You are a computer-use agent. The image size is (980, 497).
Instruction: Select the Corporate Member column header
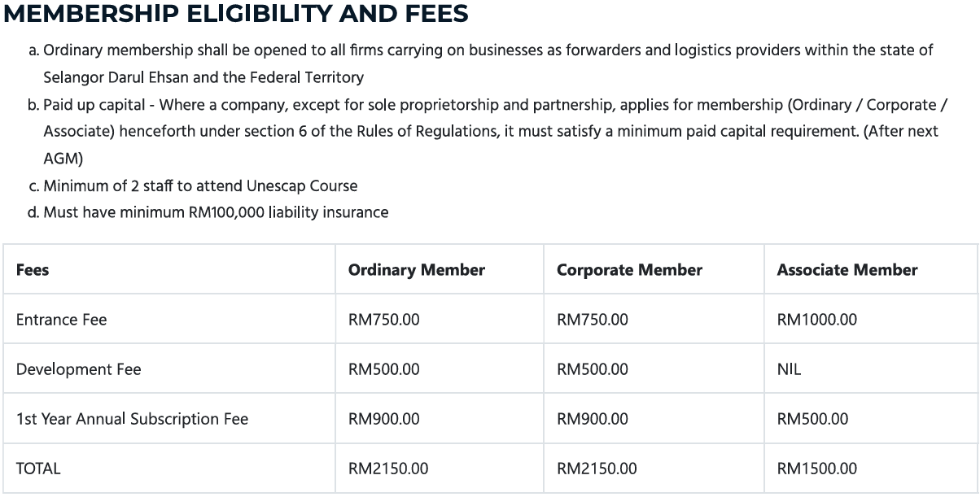(629, 270)
